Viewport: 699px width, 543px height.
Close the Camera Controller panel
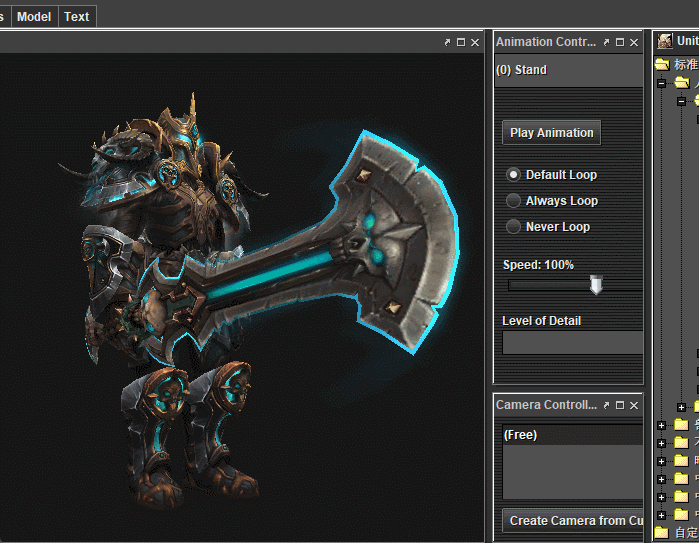(634, 405)
